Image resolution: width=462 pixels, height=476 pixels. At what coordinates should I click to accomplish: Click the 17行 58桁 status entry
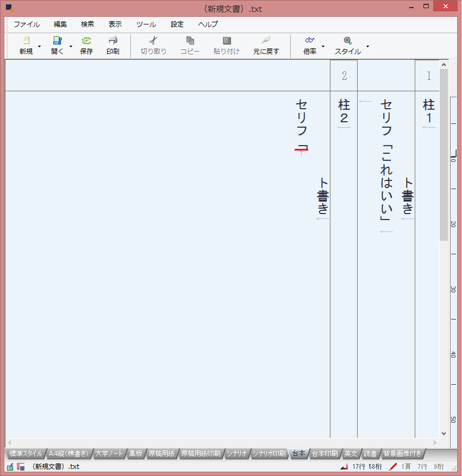(x=367, y=467)
